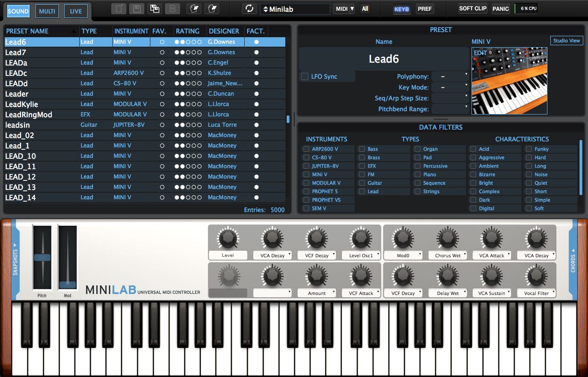Click the Mod wheel slider
The width and height of the screenshot is (588, 377).
(67, 284)
